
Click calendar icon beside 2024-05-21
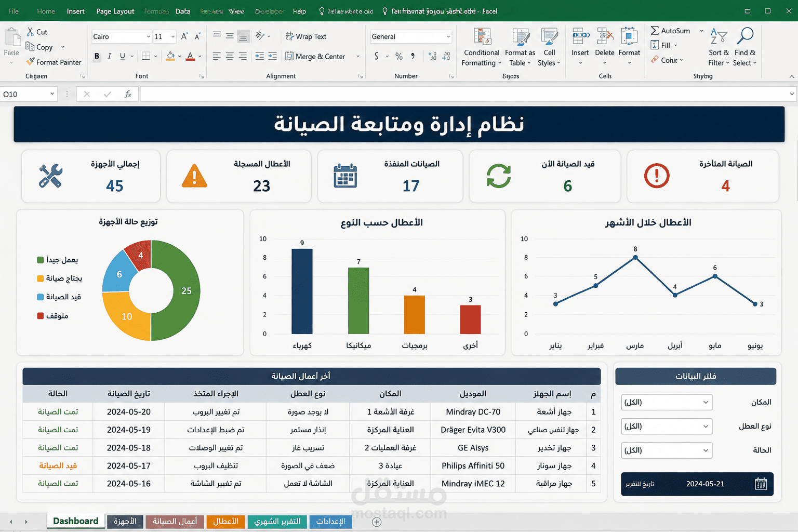tap(761, 484)
